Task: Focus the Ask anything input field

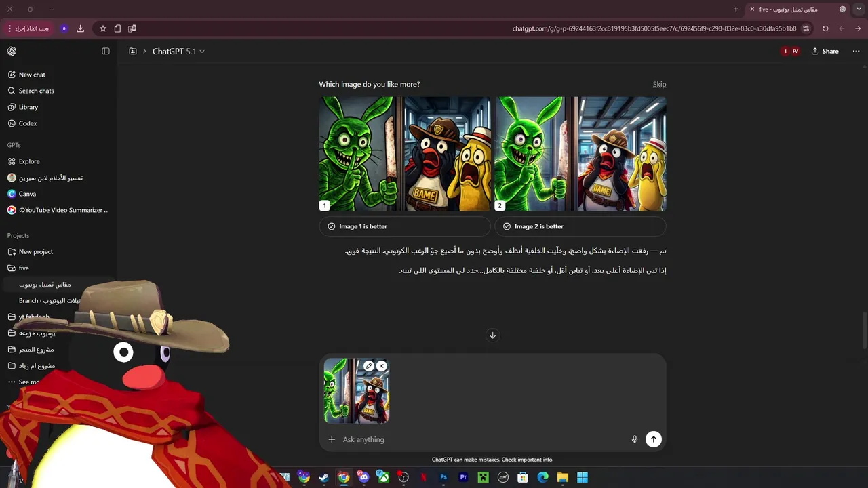Action: pos(481,439)
